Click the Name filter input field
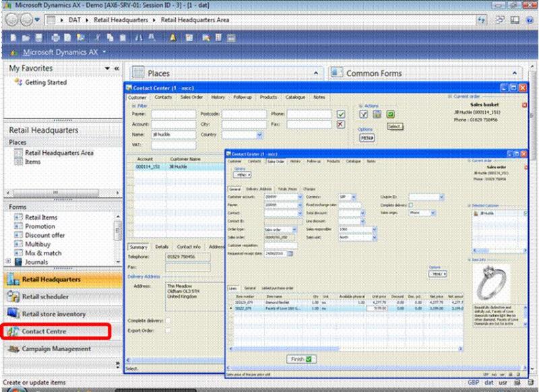This screenshot has width=539, height=392. tap(174, 135)
